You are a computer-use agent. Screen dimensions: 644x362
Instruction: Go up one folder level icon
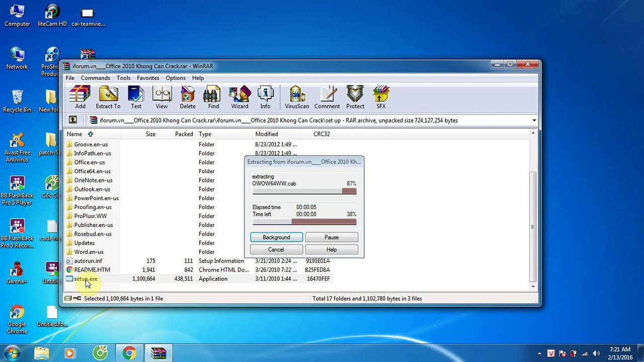73,120
